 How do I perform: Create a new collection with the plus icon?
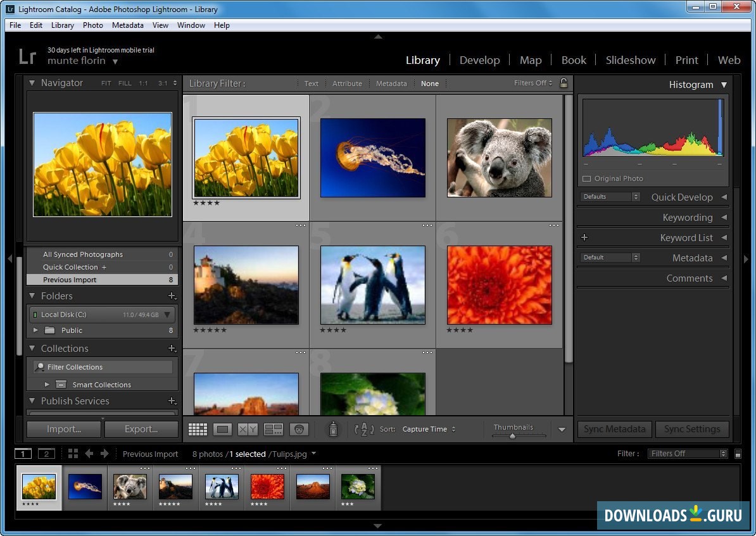coord(172,348)
